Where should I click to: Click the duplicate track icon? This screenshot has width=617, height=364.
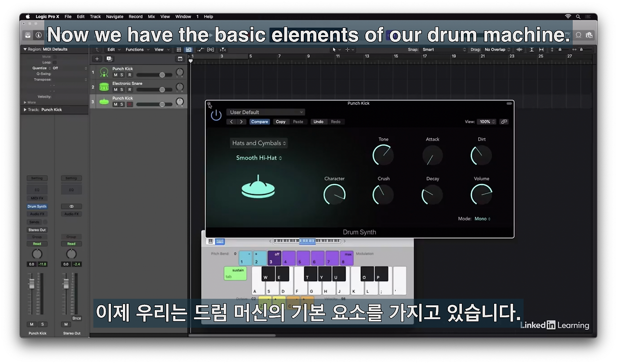tap(109, 59)
